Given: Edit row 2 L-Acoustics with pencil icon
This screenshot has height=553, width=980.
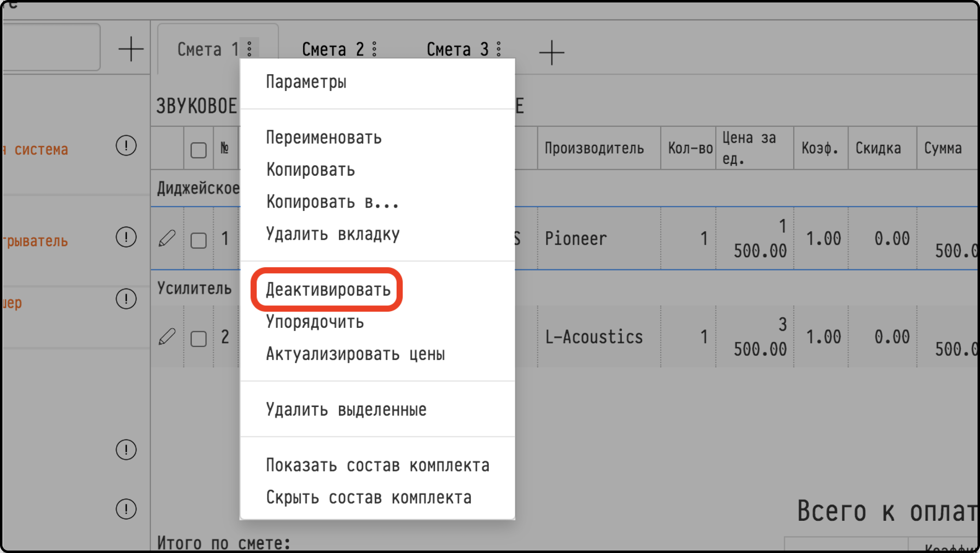Looking at the screenshot, I should tap(167, 337).
